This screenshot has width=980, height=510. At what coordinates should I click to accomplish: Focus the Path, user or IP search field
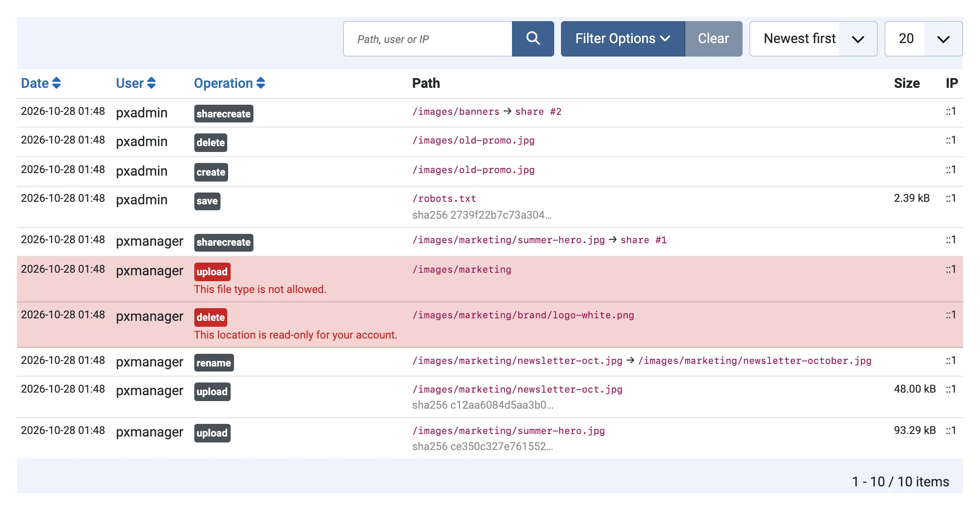(x=427, y=39)
